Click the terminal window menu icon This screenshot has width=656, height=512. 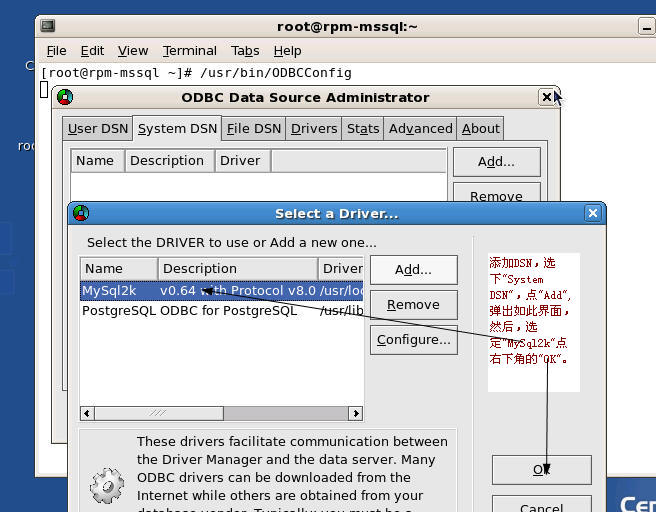pos(47,26)
